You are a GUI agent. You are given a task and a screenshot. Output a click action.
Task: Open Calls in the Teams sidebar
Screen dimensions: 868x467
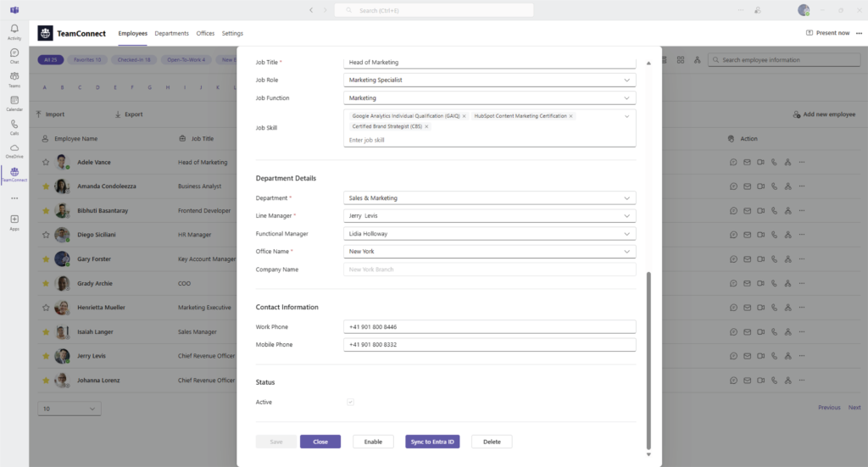[x=14, y=127]
